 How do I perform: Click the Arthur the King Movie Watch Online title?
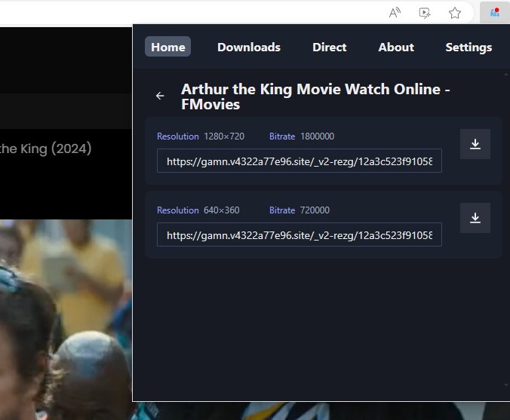pyautogui.click(x=315, y=97)
